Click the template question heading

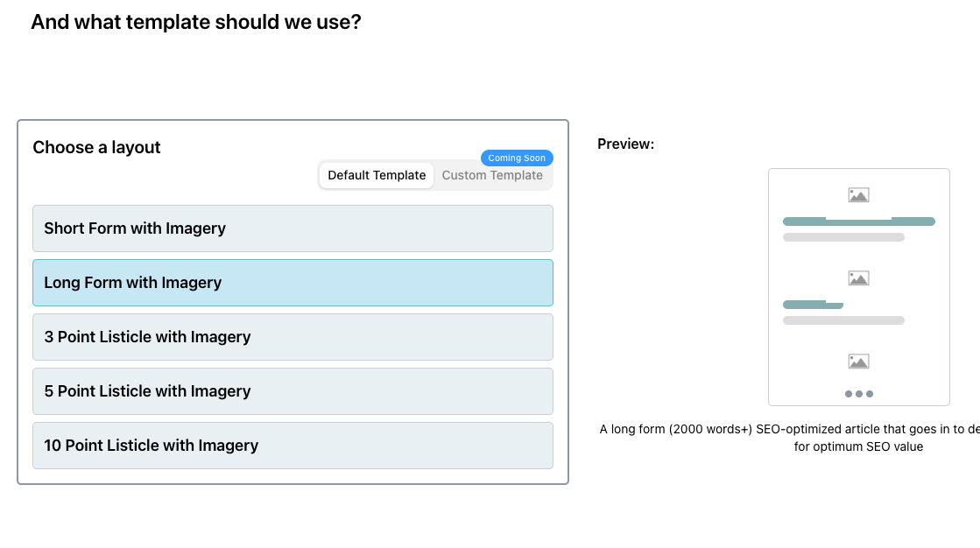point(195,22)
